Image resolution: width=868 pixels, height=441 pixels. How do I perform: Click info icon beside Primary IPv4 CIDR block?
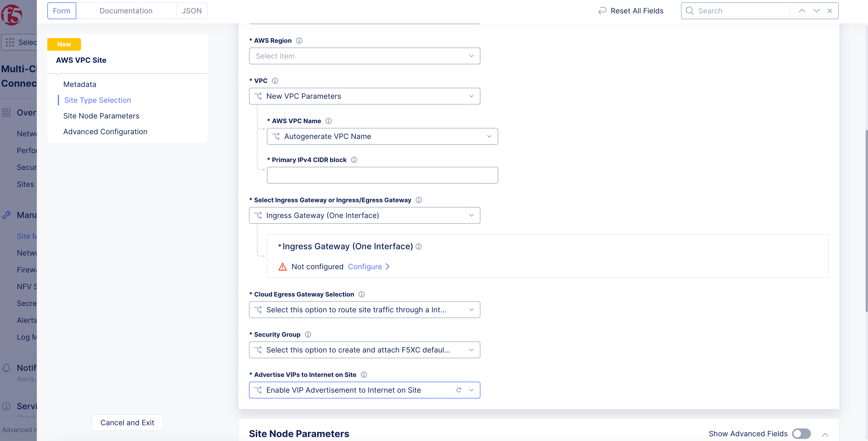point(354,160)
